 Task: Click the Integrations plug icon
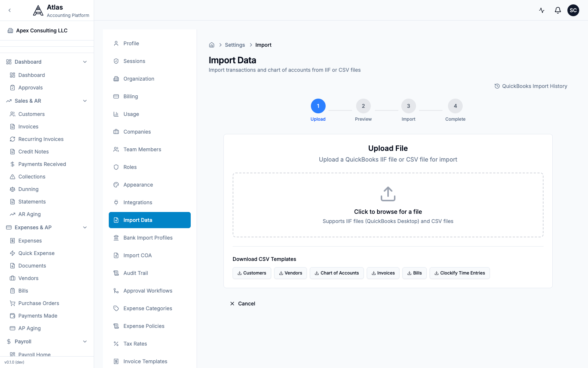tap(116, 202)
